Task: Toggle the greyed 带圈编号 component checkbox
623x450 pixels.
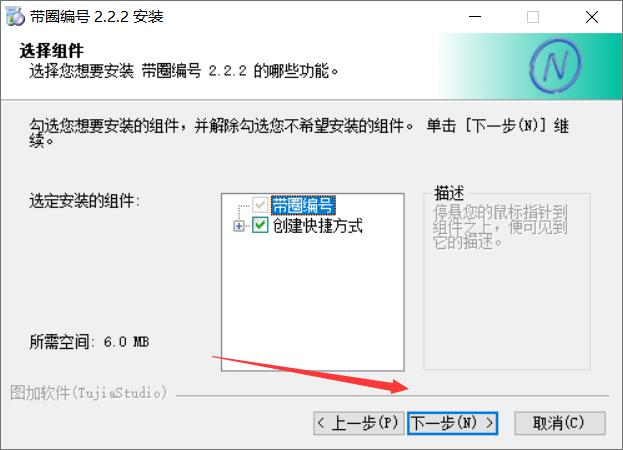Action: pos(260,205)
